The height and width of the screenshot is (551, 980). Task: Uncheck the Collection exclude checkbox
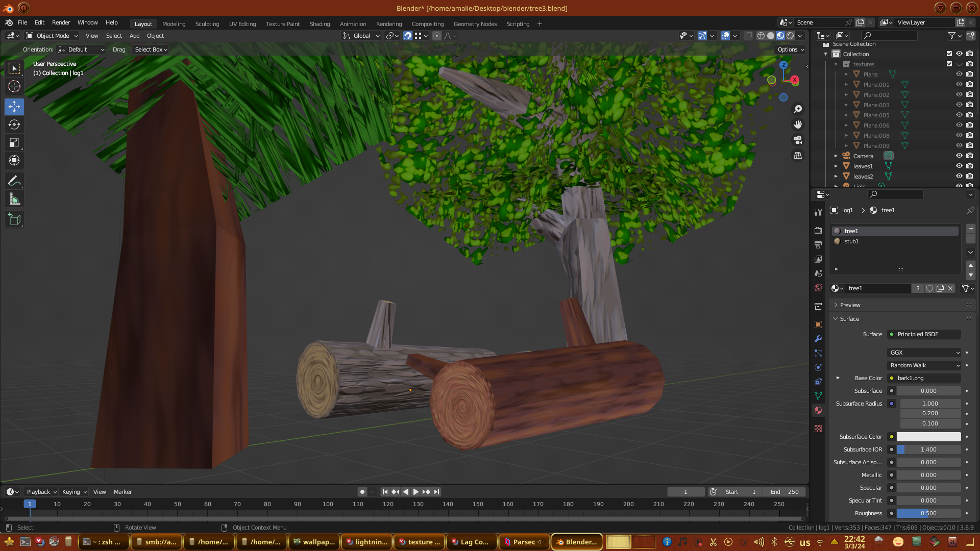(x=949, y=54)
